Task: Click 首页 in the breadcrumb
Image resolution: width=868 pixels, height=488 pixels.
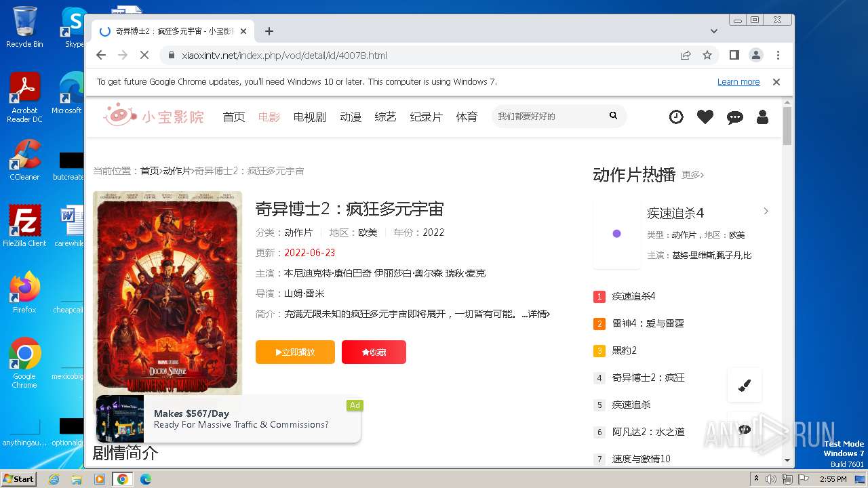Action: point(149,171)
